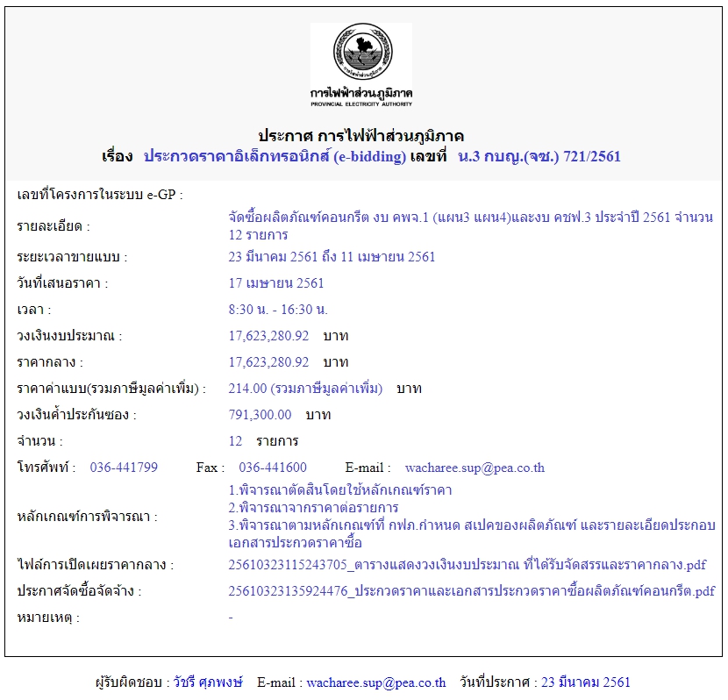Image resolution: width=728 pixels, height=700 pixels.
Task: Click the fax number 036-441600
Action: click(x=273, y=467)
